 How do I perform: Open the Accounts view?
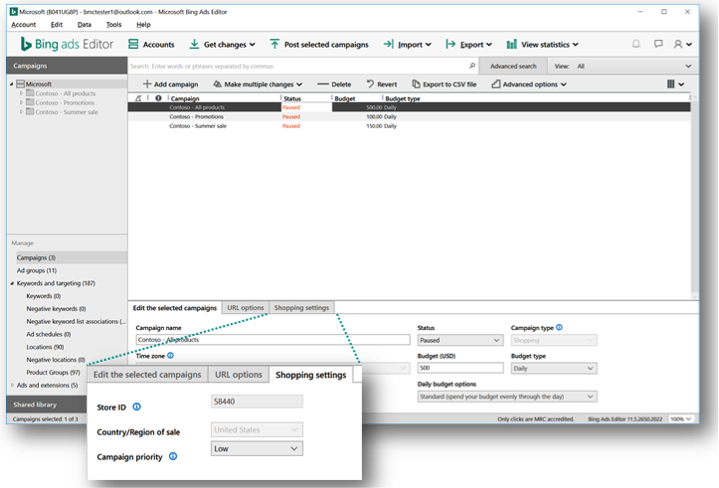(151, 44)
